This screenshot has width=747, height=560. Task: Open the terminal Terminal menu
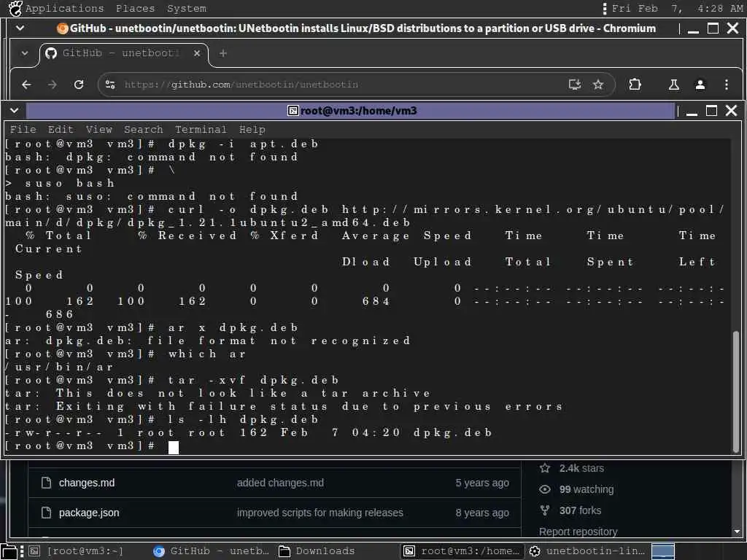201,130
